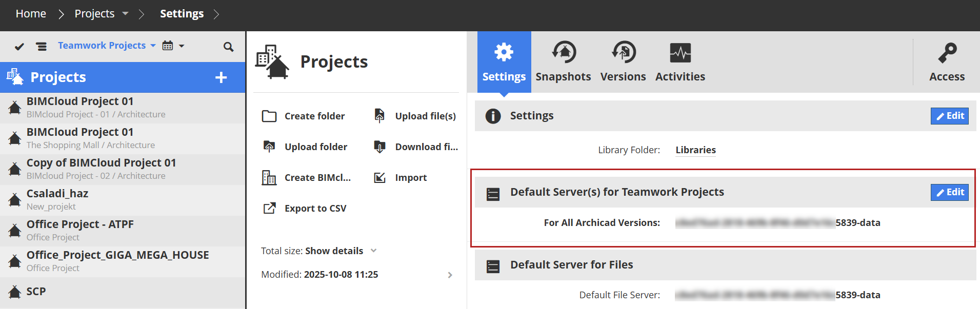Go to Home in the breadcrumb
The image size is (980, 309).
31,14
